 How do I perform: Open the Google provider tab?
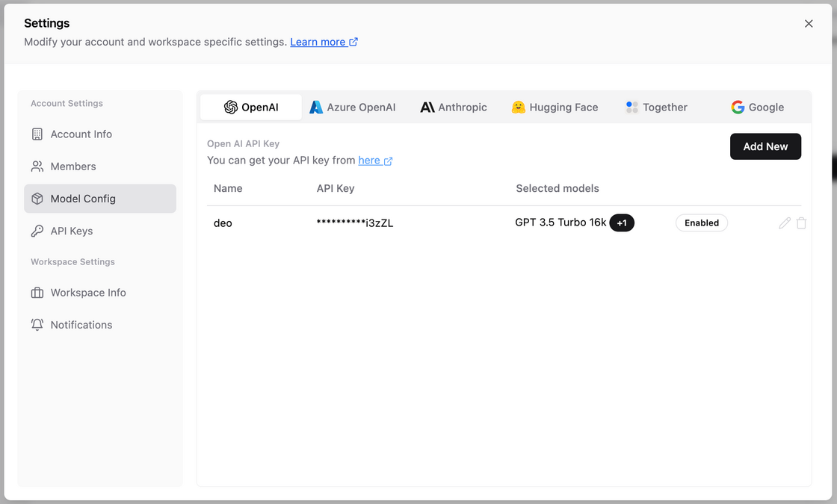coord(758,108)
